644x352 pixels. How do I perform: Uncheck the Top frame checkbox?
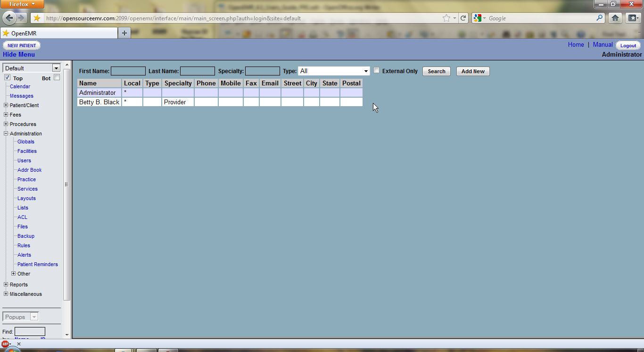(7, 77)
